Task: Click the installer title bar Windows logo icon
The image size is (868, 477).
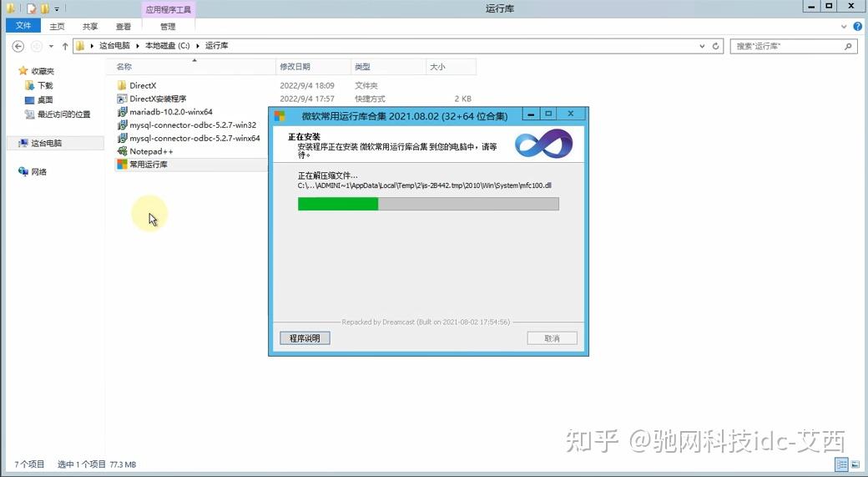Action: pyautogui.click(x=280, y=116)
